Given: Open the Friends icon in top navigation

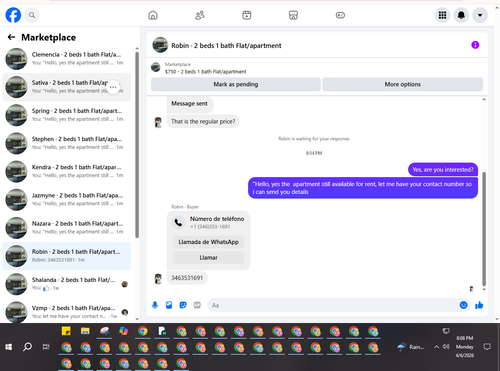Looking at the screenshot, I should (200, 15).
